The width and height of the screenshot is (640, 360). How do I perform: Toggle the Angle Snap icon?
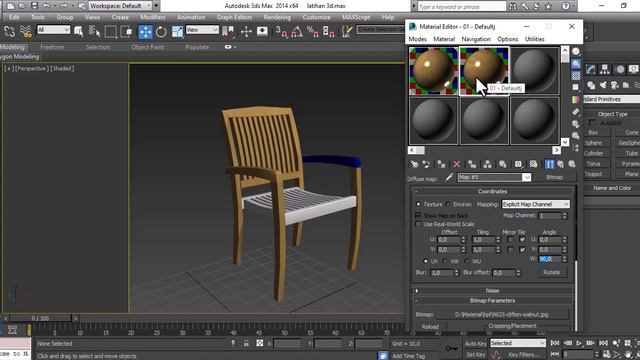tap(297, 31)
